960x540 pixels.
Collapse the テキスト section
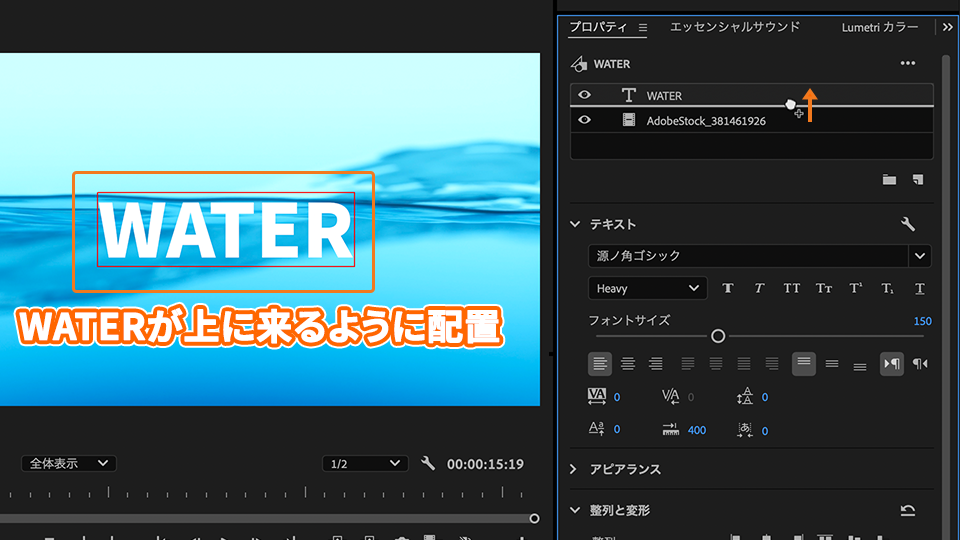tap(575, 224)
